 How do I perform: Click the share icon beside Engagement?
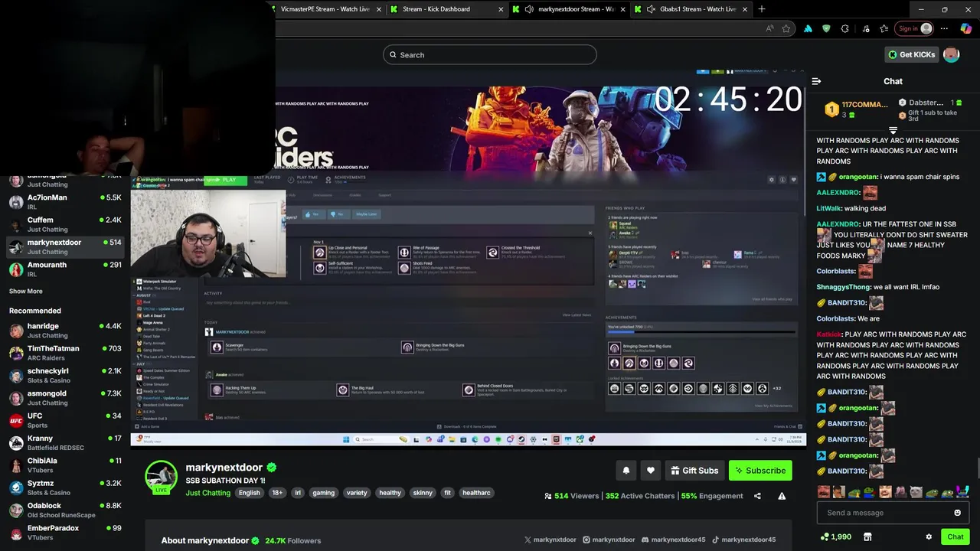(x=757, y=496)
